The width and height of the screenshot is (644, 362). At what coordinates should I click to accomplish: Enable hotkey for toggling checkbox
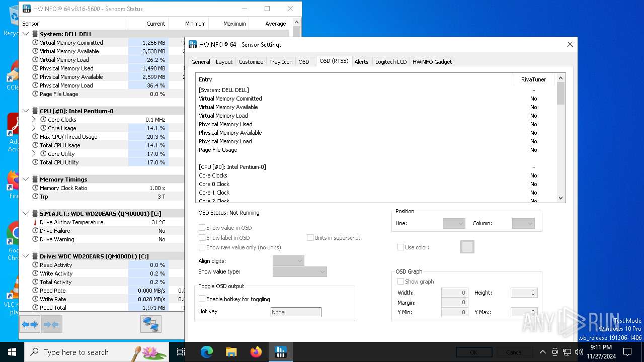click(x=202, y=299)
